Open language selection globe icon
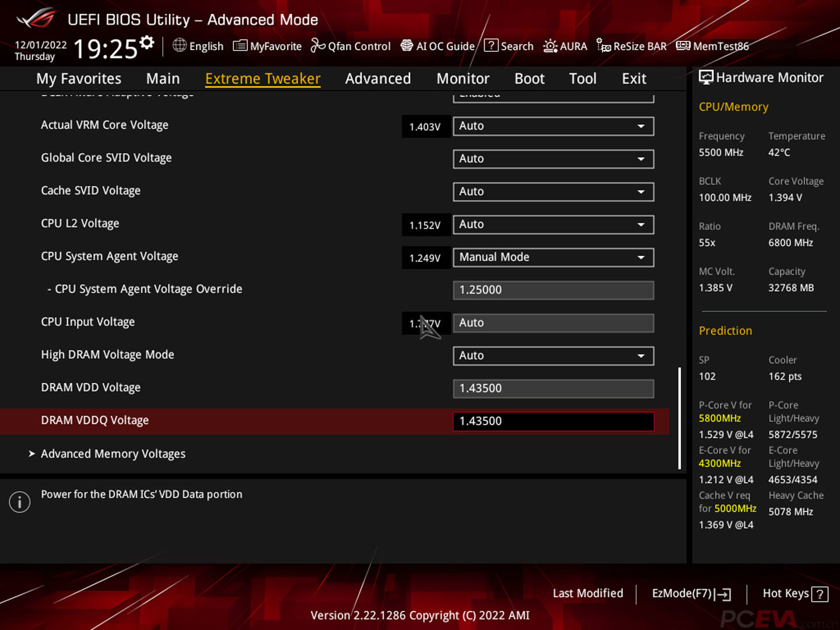The image size is (840, 630). 180,45
